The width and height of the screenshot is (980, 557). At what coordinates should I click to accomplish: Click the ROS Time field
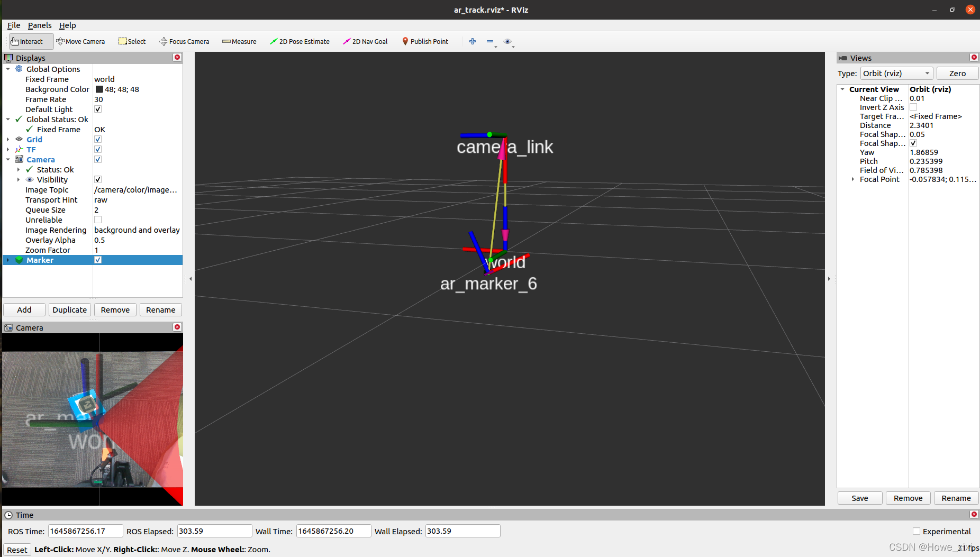click(x=85, y=531)
